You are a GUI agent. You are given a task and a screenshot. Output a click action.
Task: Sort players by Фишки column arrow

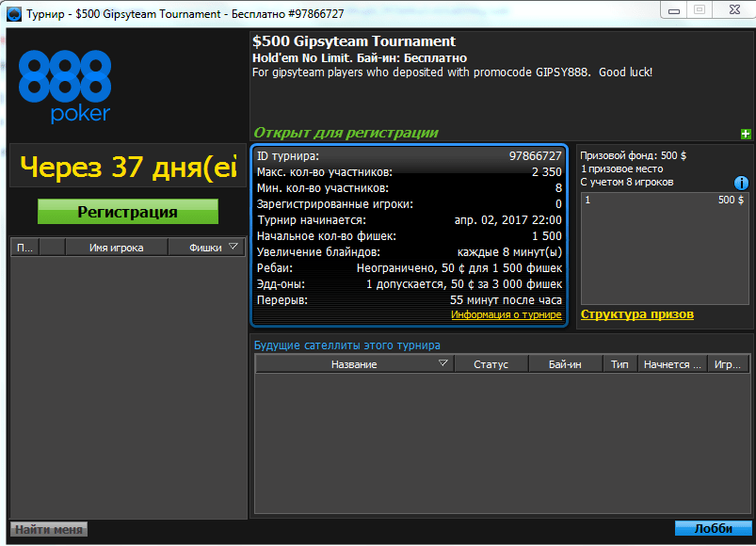click(x=233, y=247)
